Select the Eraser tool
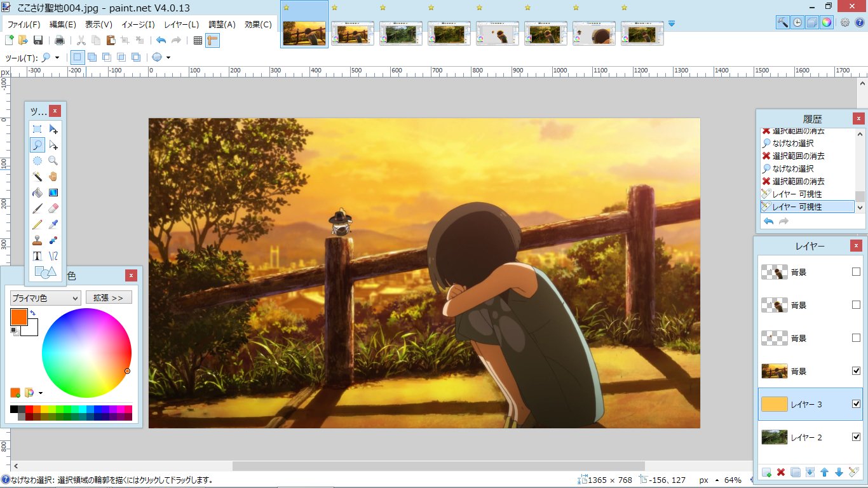Viewport: 868px width, 488px height. (x=53, y=208)
